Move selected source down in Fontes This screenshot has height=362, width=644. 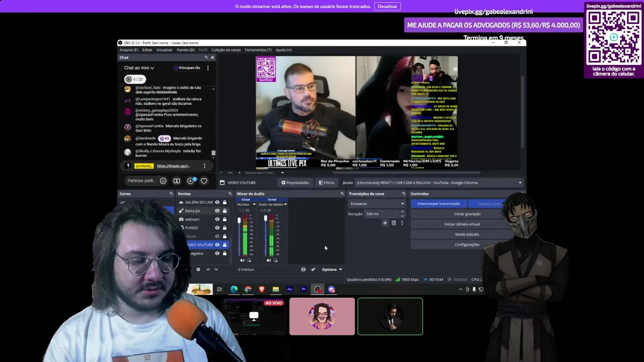coord(216,269)
